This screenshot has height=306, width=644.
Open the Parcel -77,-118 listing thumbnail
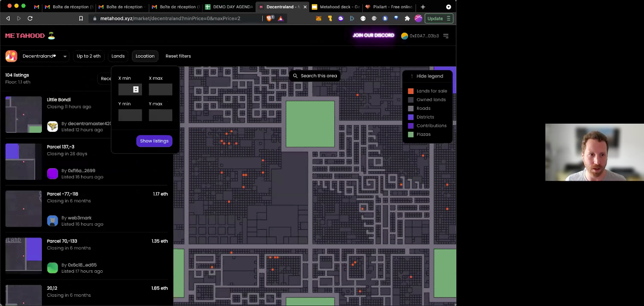tap(24, 209)
